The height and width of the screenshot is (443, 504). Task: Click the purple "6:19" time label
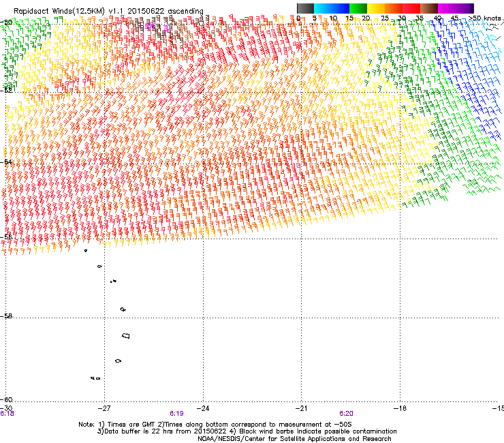tap(176, 414)
